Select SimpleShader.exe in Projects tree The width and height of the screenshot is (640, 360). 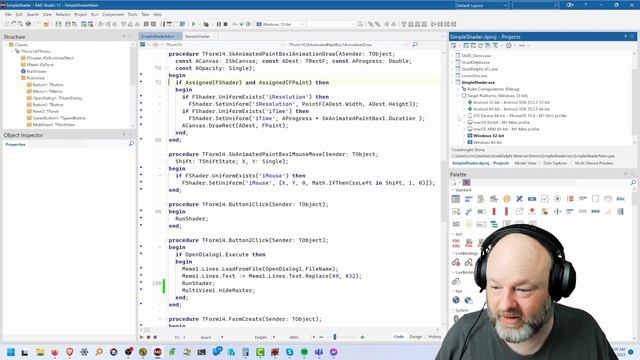[478, 82]
